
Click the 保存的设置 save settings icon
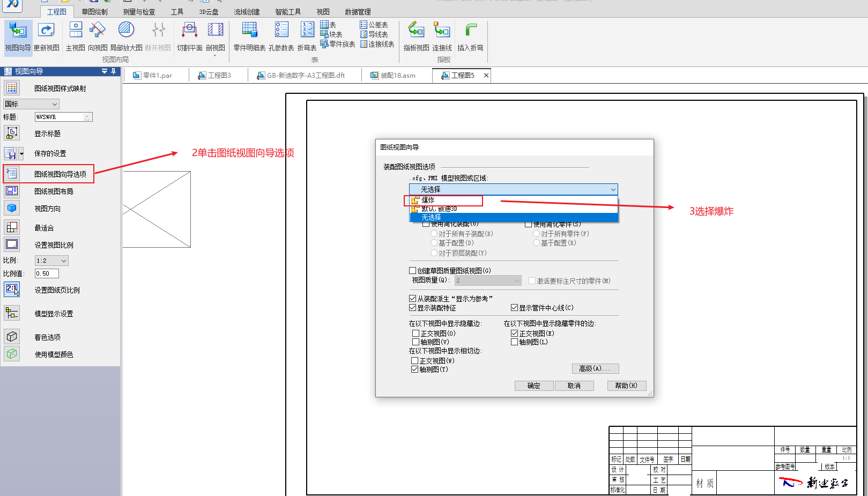(11, 153)
